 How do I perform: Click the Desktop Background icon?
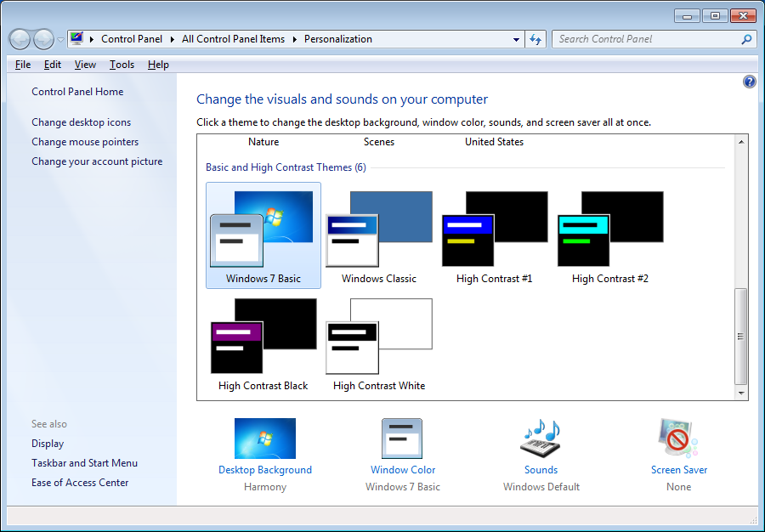(x=265, y=439)
